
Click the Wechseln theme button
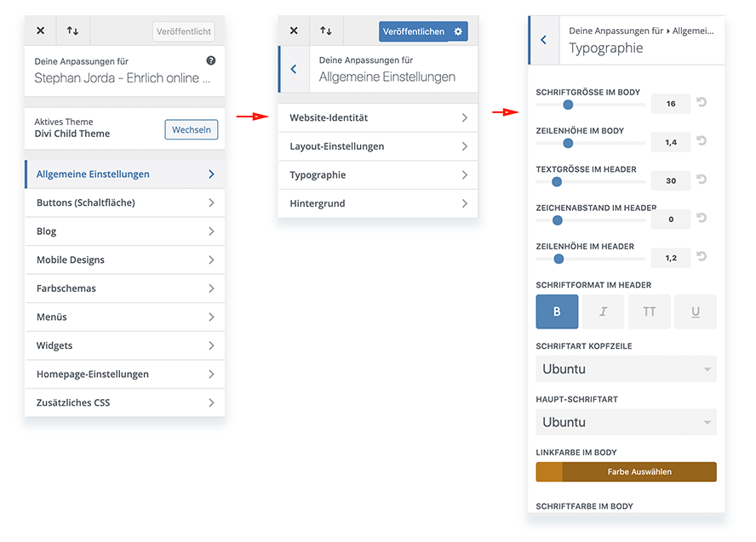(x=192, y=130)
